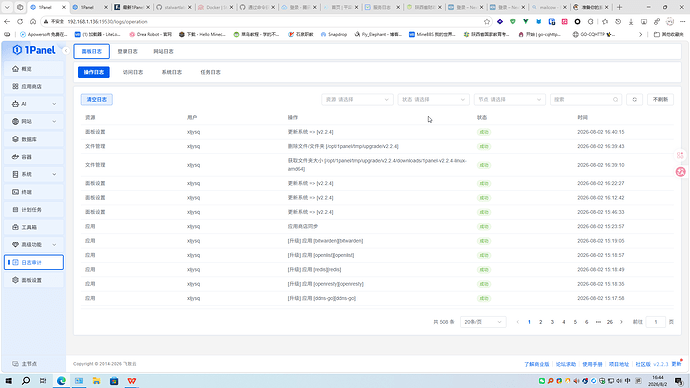Click the 前往 page number input
Image resolution: width=690 pixels, height=388 pixels.
pyautogui.click(x=655, y=322)
